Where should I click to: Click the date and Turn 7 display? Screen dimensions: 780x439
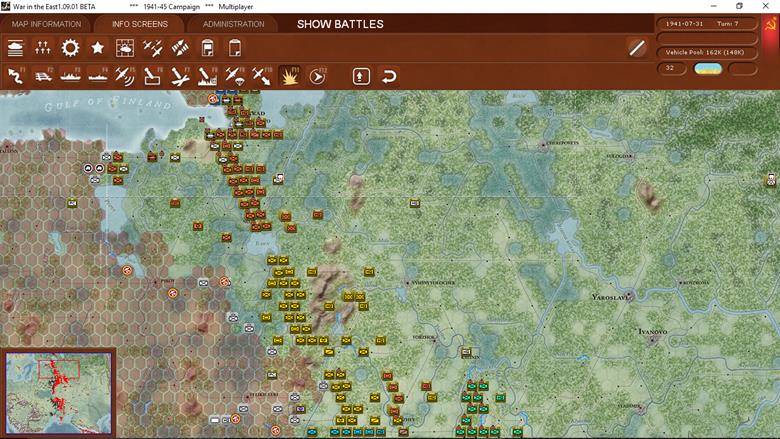click(x=707, y=24)
